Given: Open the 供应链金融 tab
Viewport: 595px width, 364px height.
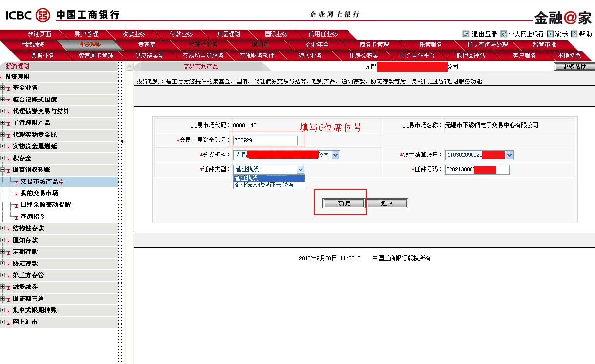Looking at the screenshot, I should pos(150,56).
